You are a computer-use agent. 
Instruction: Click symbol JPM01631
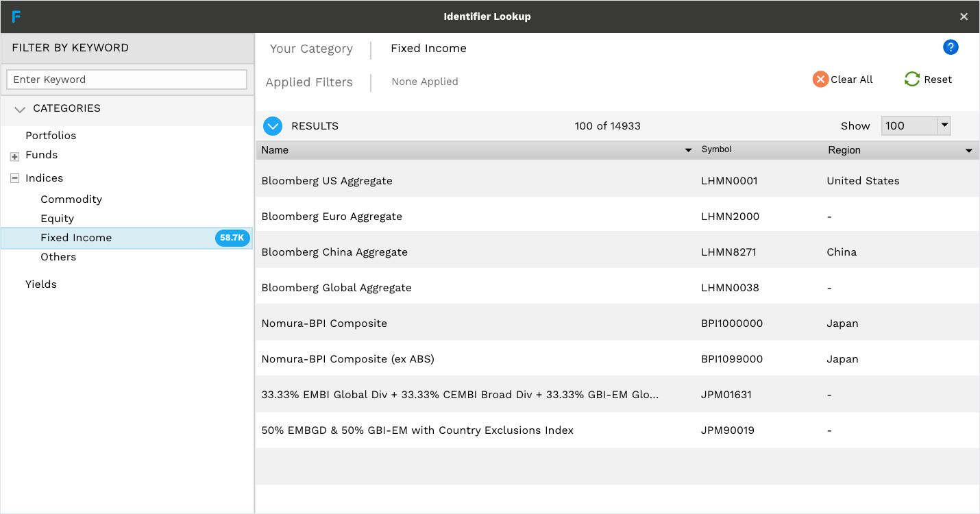(x=726, y=395)
